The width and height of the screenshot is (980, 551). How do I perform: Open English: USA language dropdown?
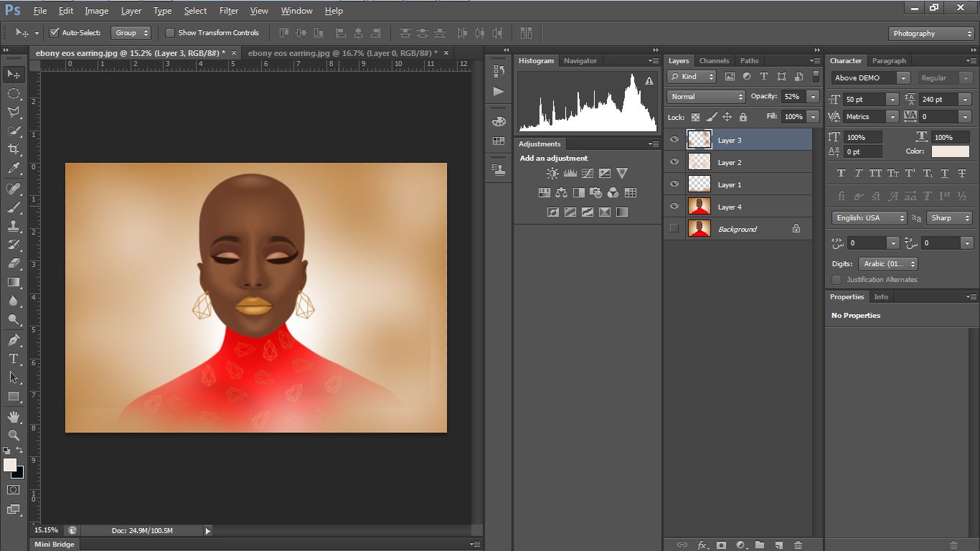870,218
